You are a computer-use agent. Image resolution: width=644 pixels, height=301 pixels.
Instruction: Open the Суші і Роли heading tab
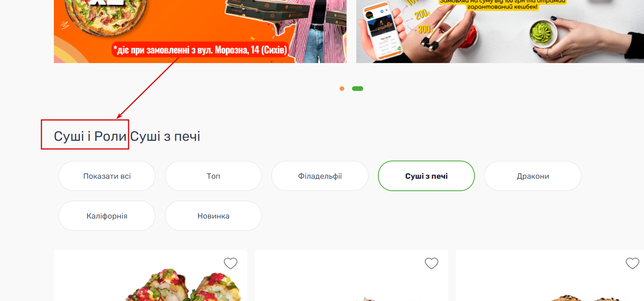(90, 136)
